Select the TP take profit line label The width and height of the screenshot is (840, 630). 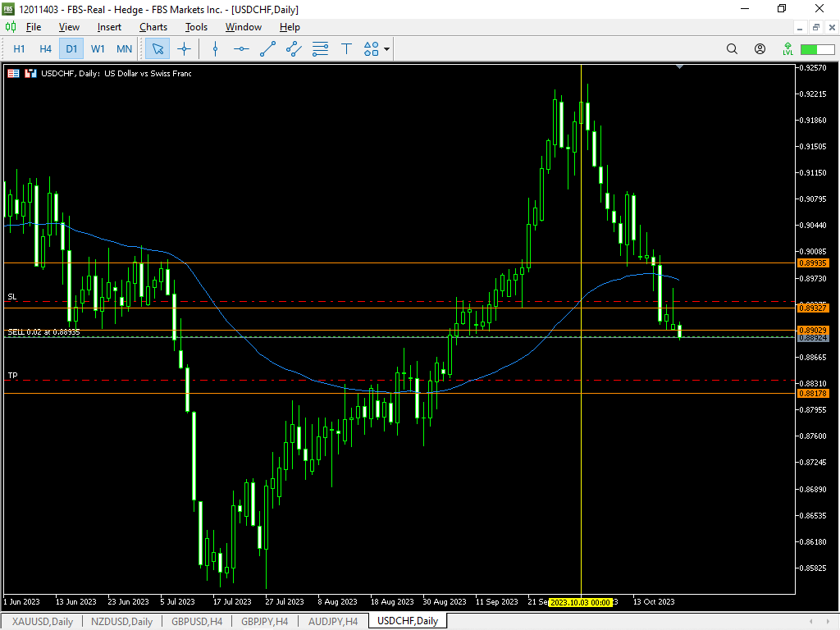click(12, 375)
